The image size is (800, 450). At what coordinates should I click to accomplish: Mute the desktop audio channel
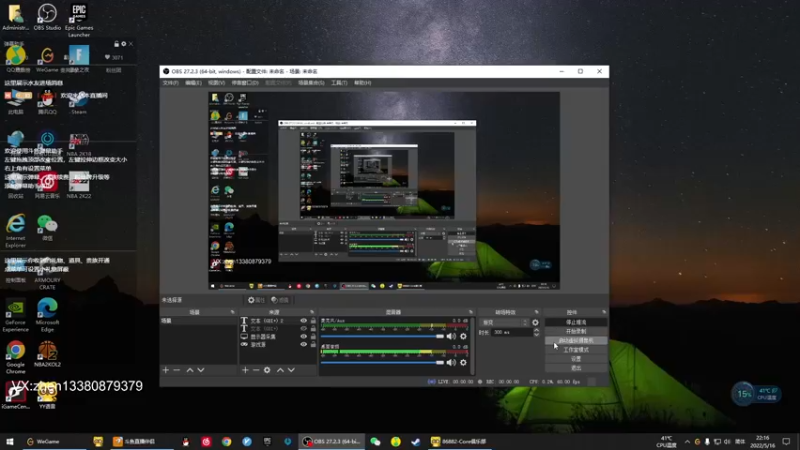coord(452,362)
